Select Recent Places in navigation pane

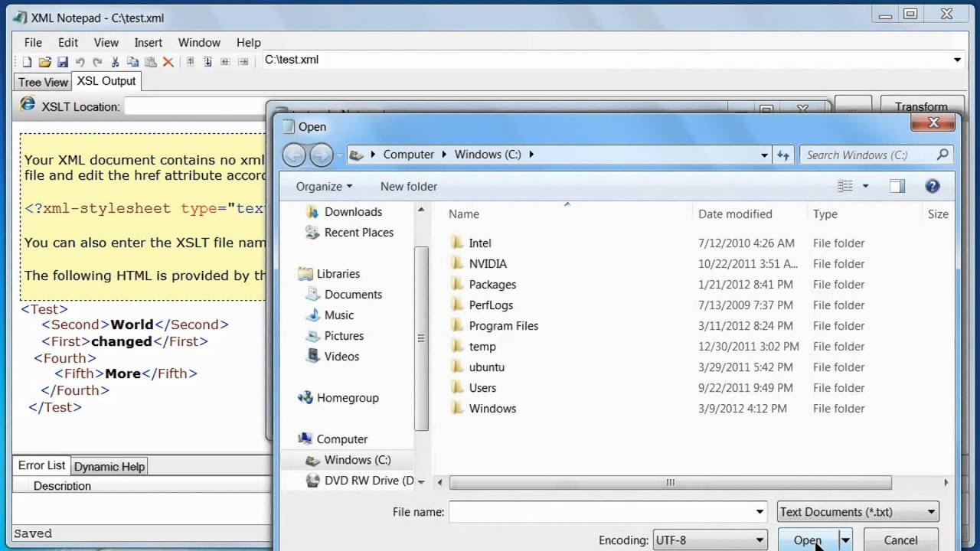(358, 233)
